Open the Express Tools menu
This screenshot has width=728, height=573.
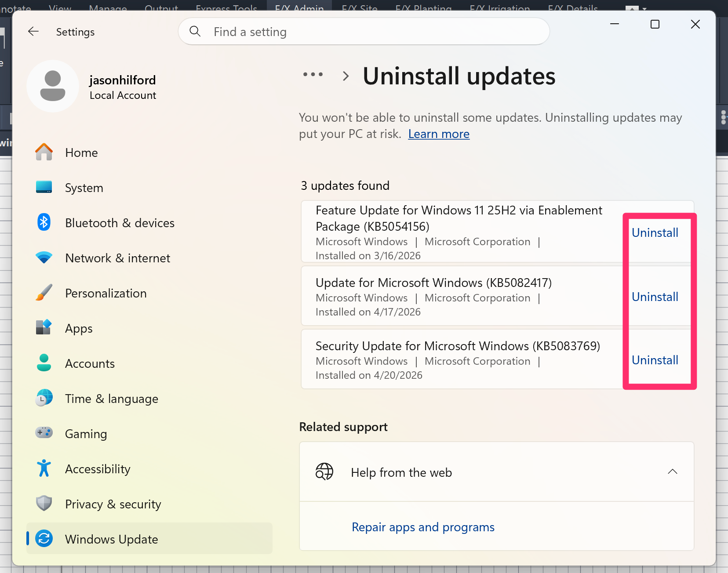pos(226,8)
